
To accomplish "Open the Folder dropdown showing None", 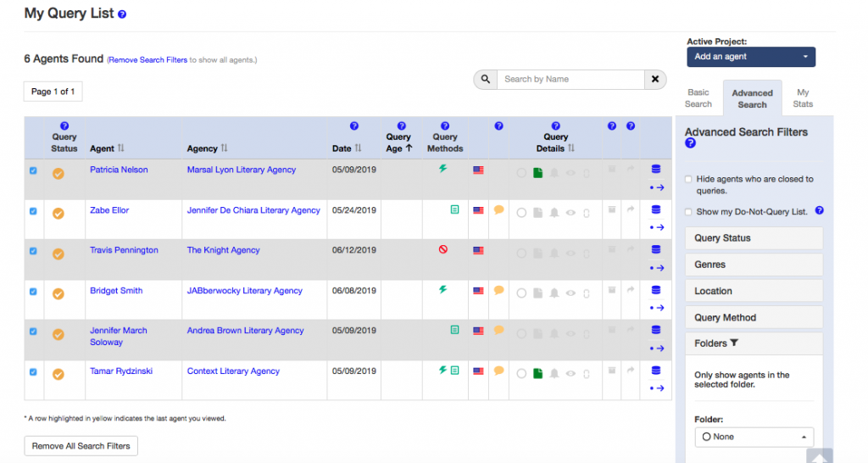I will (753, 437).
